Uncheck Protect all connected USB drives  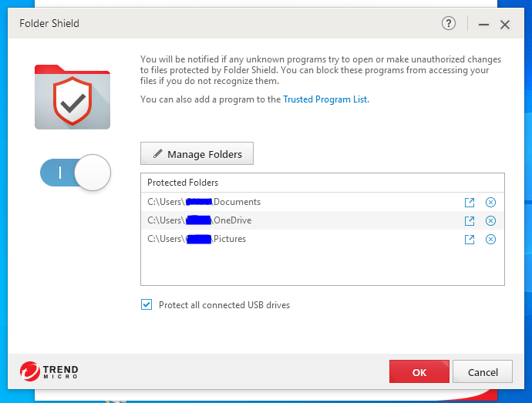tap(146, 304)
